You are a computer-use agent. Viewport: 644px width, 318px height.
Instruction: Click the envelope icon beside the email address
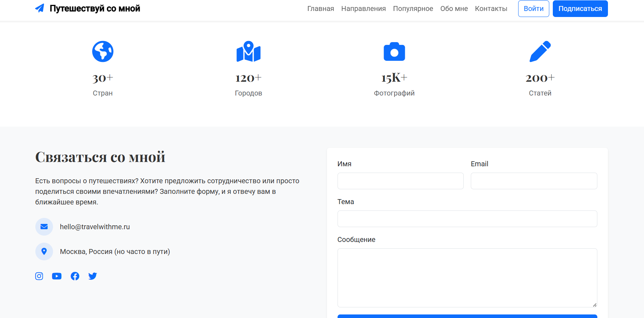tap(44, 227)
